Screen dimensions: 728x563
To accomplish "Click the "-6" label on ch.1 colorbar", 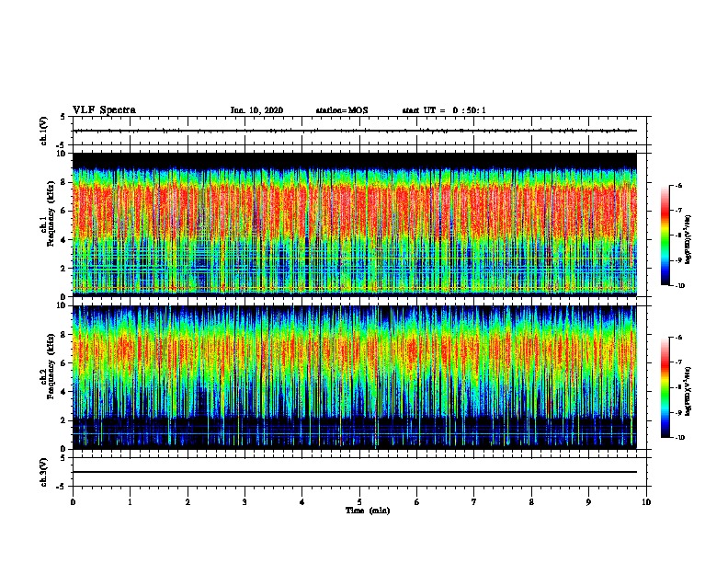I will point(678,185).
